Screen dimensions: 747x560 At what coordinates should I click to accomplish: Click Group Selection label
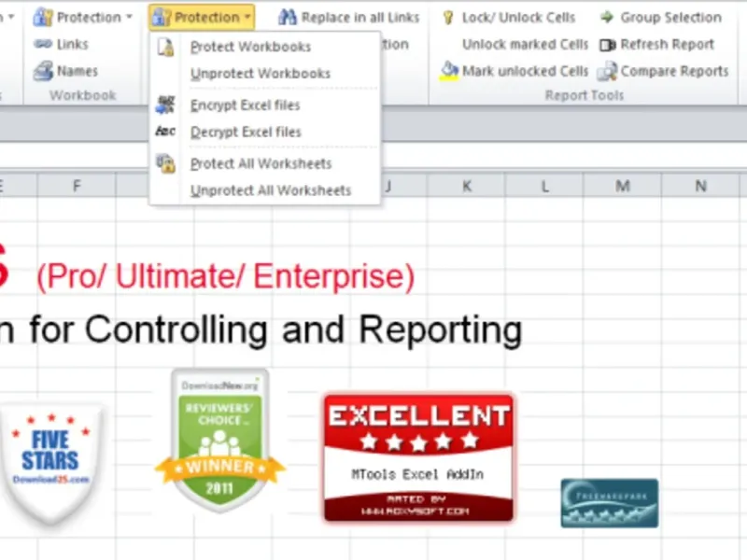click(670, 18)
